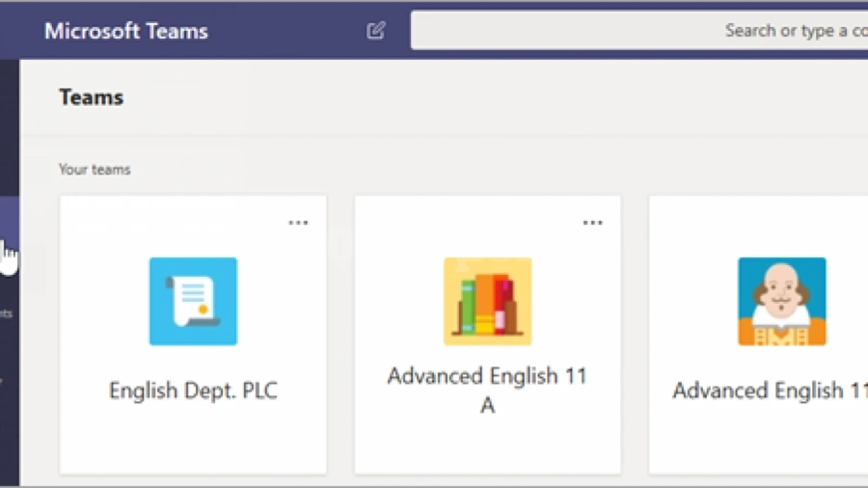868x488 pixels.
Task: Open the English Dept. PLC scroll icon
Action: [193, 302]
